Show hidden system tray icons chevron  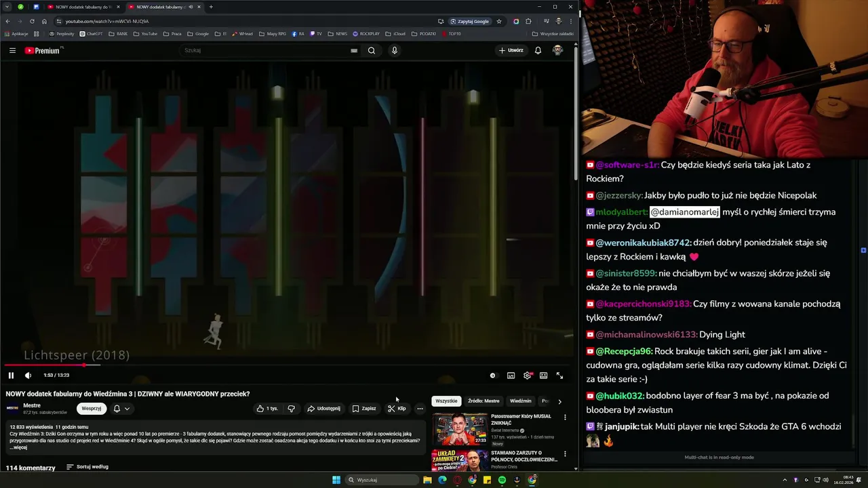(786, 480)
